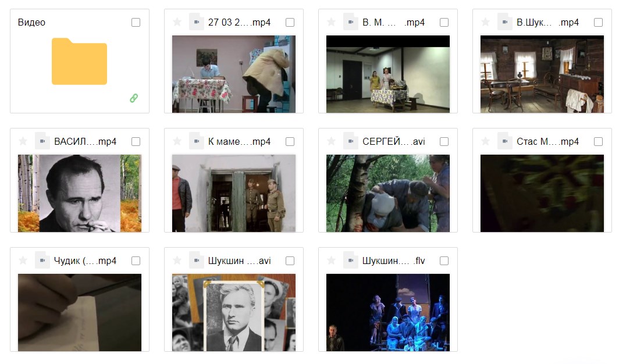Select "Стас М....mp4" using its checkbox
This screenshot has height=364, width=619.
[x=599, y=141]
